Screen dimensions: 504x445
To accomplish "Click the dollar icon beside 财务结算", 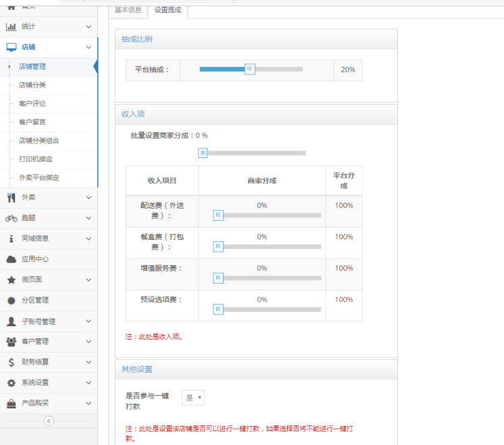I will (x=11, y=362).
